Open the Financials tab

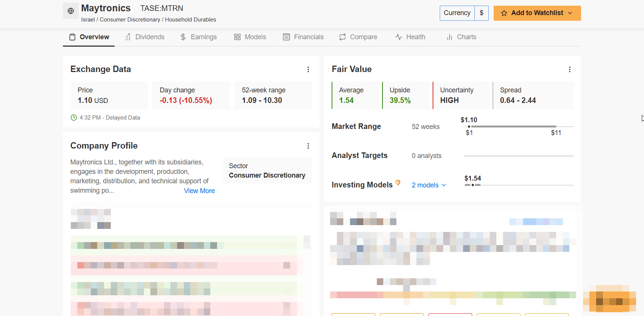coord(303,37)
